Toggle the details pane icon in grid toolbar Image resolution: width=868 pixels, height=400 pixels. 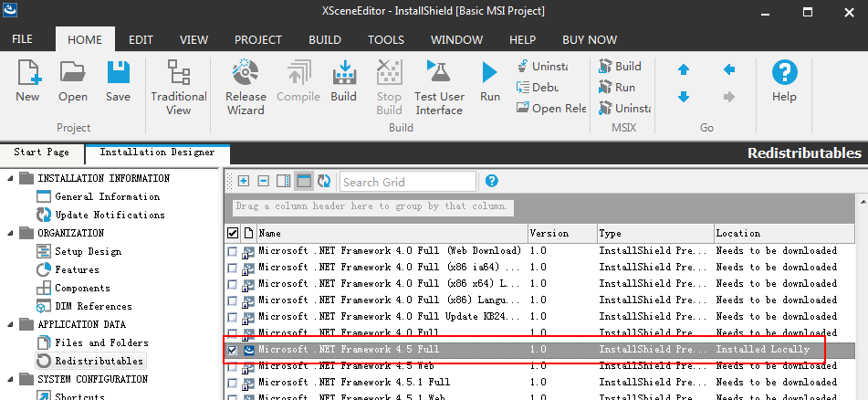point(284,181)
